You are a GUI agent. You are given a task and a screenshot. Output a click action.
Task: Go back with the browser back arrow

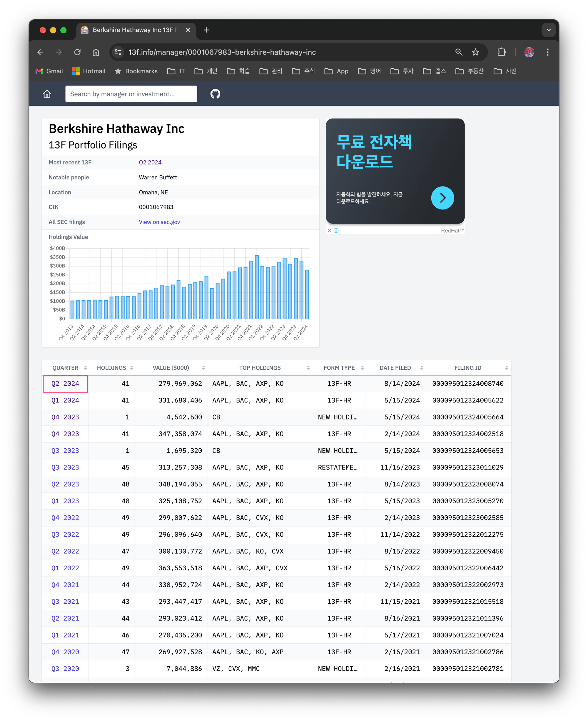coord(40,52)
